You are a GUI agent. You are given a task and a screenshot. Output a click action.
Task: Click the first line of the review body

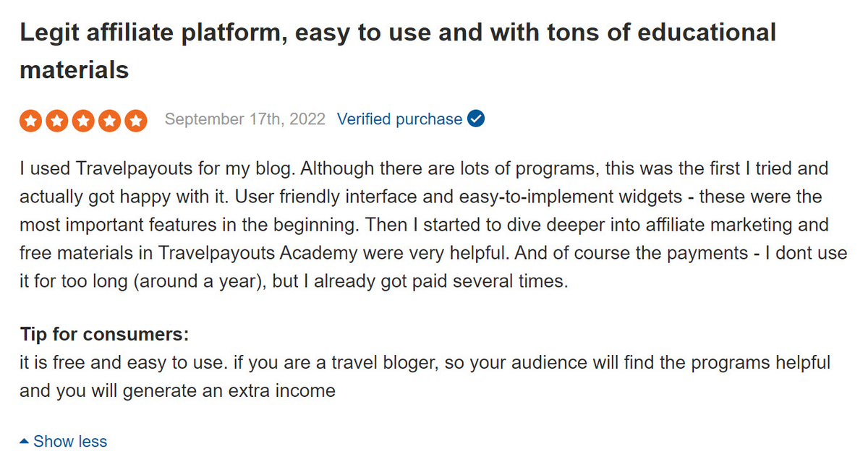[x=423, y=169]
